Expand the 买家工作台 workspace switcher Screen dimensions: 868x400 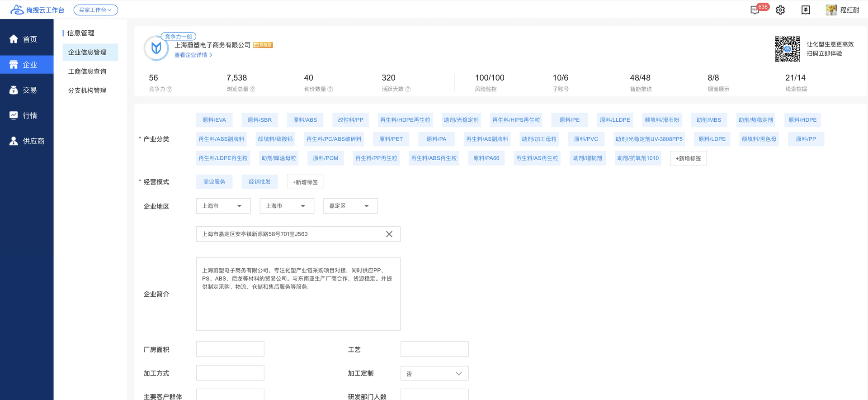click(95, 10)
